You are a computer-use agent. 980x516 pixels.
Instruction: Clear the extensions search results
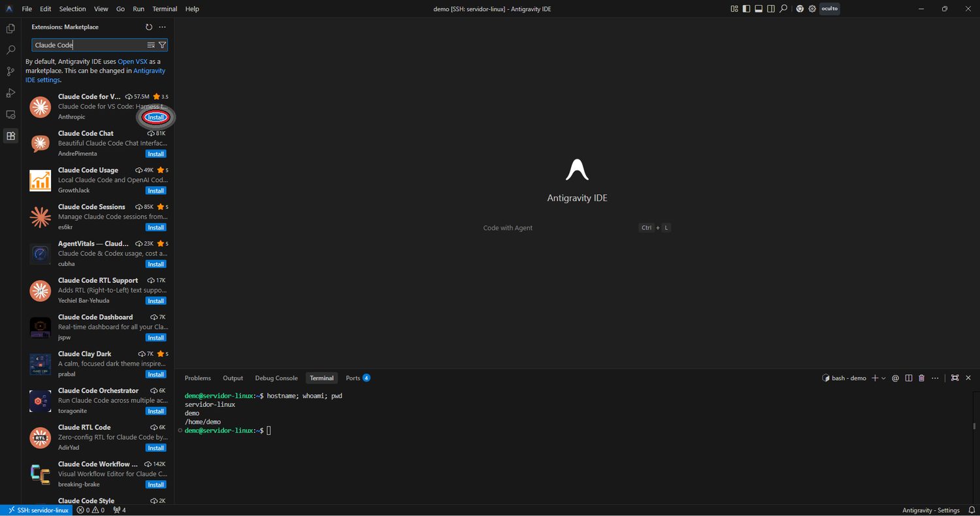click(151, 45)
